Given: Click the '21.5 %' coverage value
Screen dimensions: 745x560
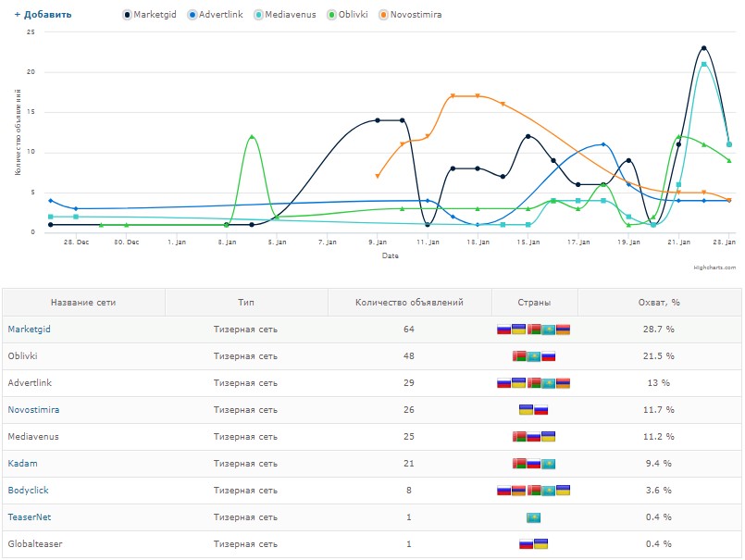Looking at the screenshot, I should tap(659, 356).
